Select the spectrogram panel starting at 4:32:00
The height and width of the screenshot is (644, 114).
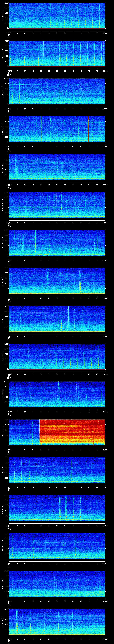[57, 53]
